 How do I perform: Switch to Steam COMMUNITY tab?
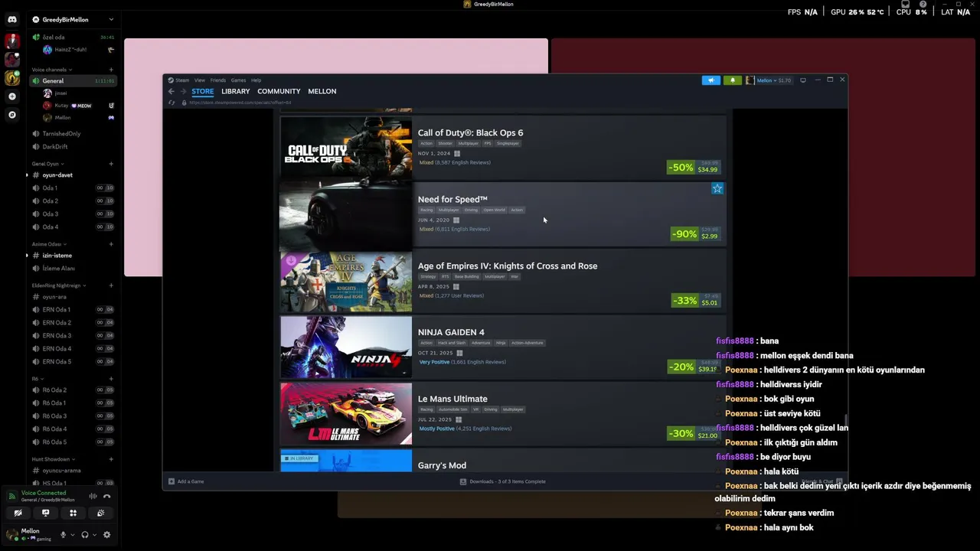pyautogui.click(x=279, y=91)
